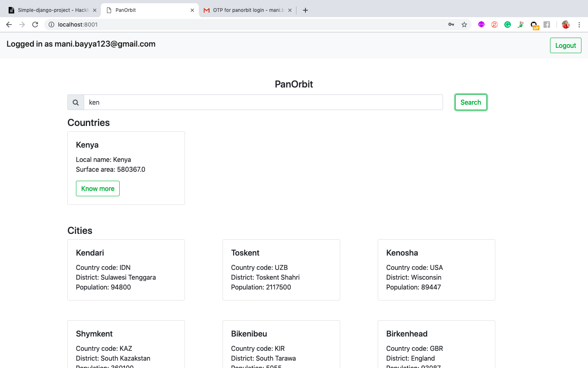Viewport: 588px width, 368px height.
Task: Bookmark this page with the star icon
Action: [464, 25]
